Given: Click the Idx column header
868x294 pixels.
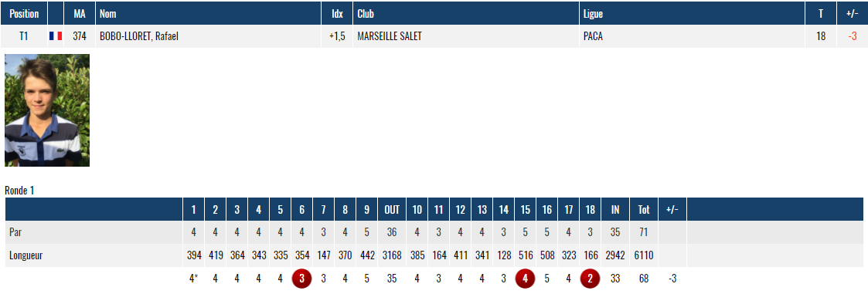Looking at the screenshot, I should (x=337, y=13).
